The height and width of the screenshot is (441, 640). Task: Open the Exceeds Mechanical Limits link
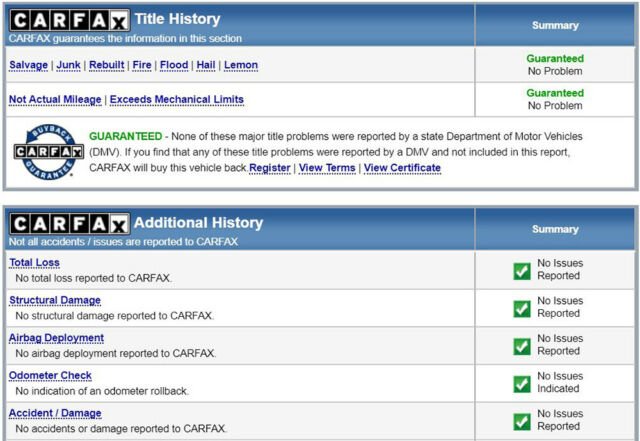pyautogui.click(x=177, y=99)
